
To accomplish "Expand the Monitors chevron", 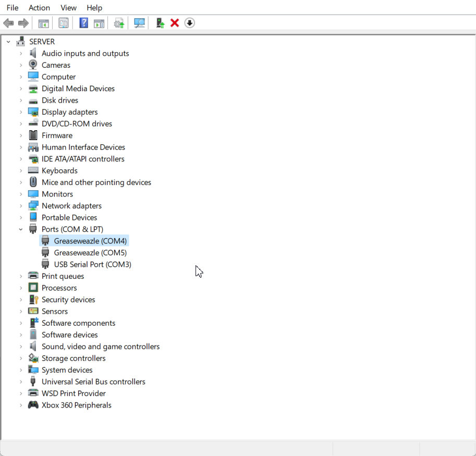I will tap(21, 194).
